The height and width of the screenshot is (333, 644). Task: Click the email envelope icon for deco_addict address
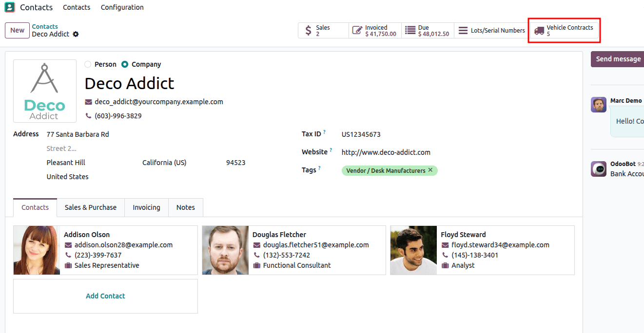[x=88, y=102]
